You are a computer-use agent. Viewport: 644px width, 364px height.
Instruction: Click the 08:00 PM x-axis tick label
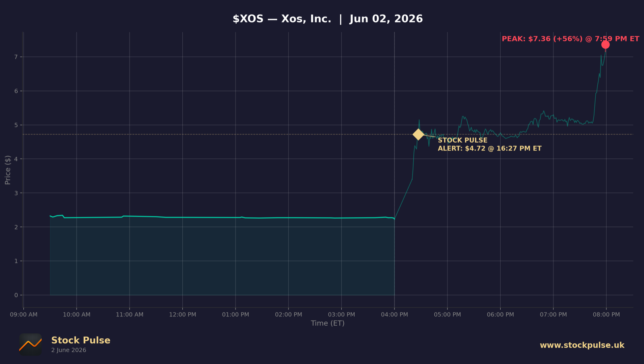tap(606, 314)
